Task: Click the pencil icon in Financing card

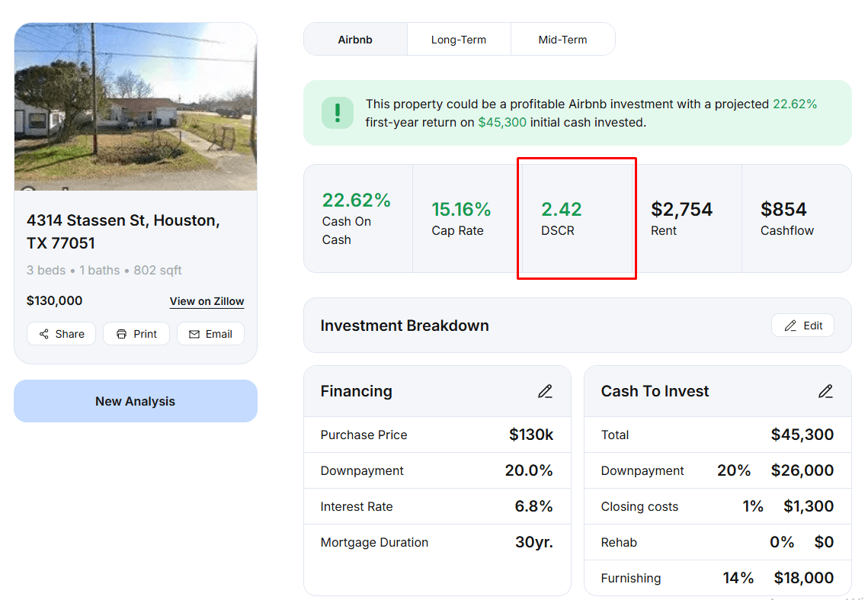Action: 545,391
